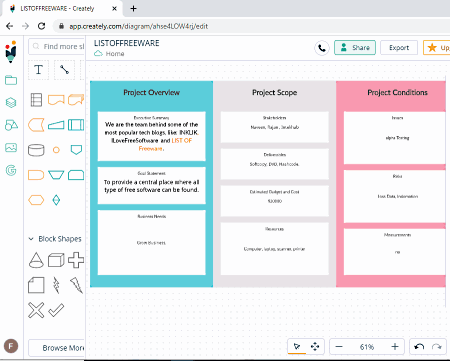
Task: Go back in the browser
Action: [10, 26]
